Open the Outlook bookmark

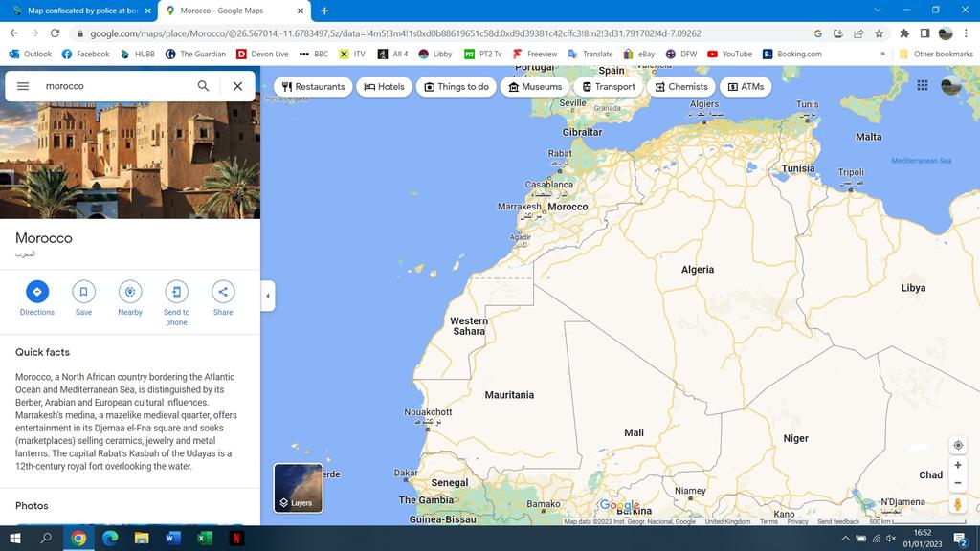(31, 54)
